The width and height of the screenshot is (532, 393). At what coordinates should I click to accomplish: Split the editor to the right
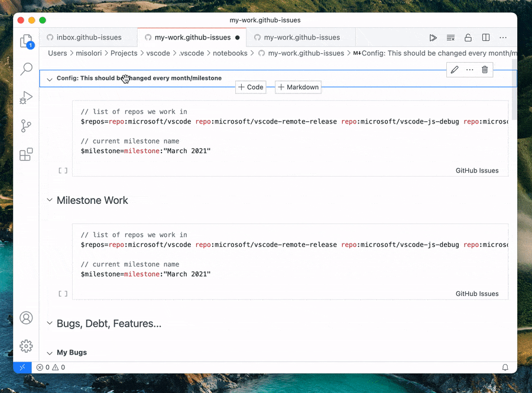click(486, 38)
